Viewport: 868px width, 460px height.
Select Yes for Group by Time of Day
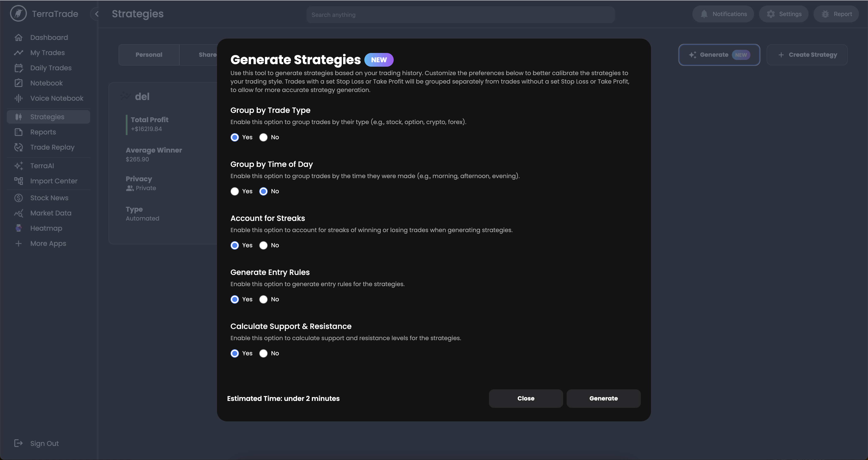click(235, 192)
